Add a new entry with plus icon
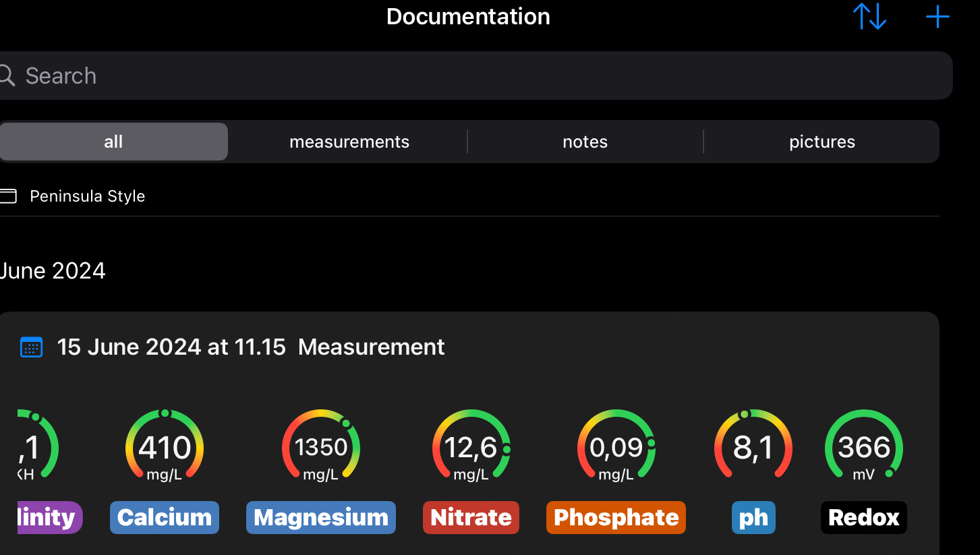The image size is (980, 555). pyautogui.click(x=938, y=16)
